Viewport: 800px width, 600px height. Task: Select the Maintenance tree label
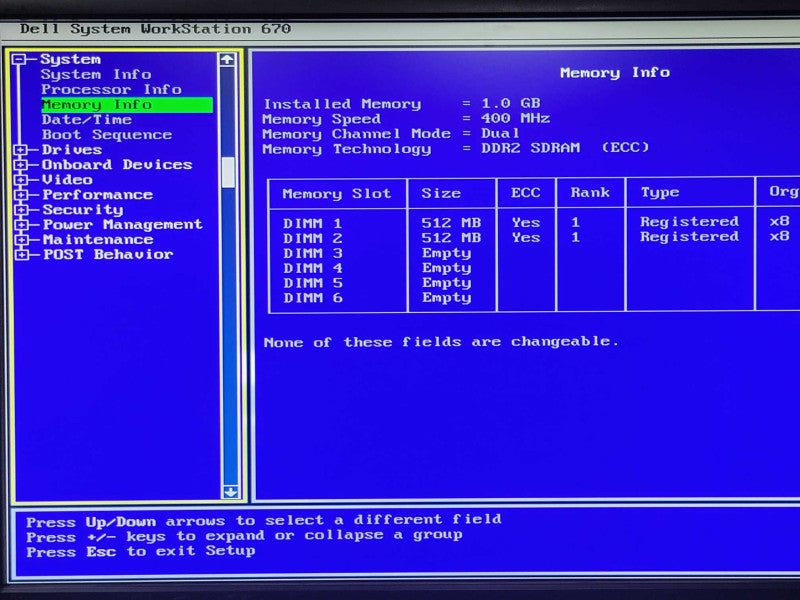point(98,240)
